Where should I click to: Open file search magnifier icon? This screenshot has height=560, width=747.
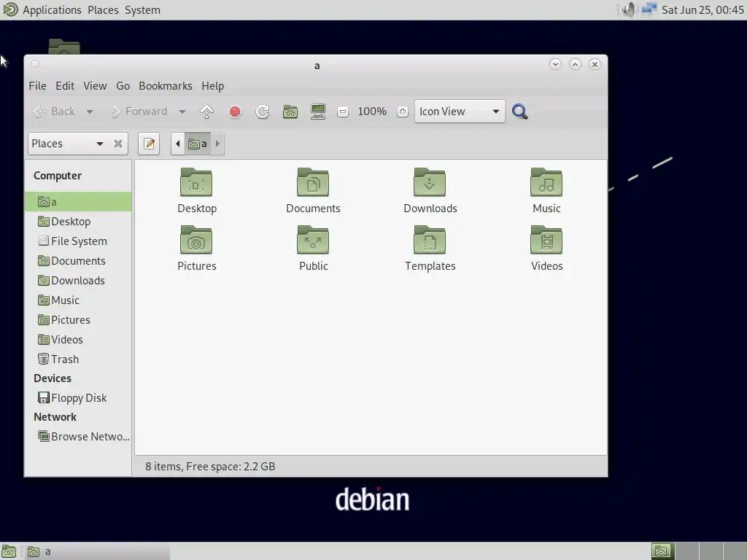pos(519,112)
